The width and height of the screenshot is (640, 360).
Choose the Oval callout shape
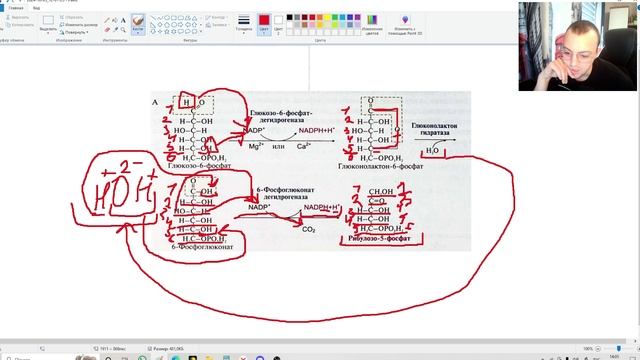pyautogui.click(x=188, y=31)
